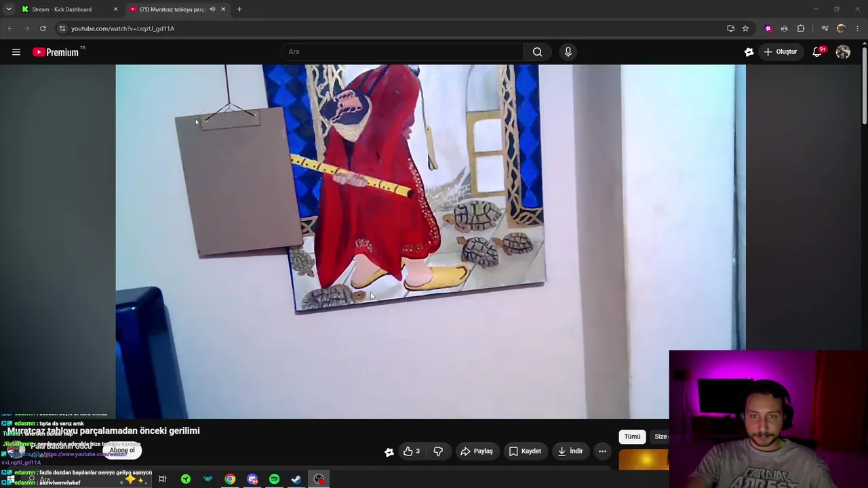The height and width of the screenshot is (488, 868).
Task: Go back to the previous page
Action: [10, 28]
